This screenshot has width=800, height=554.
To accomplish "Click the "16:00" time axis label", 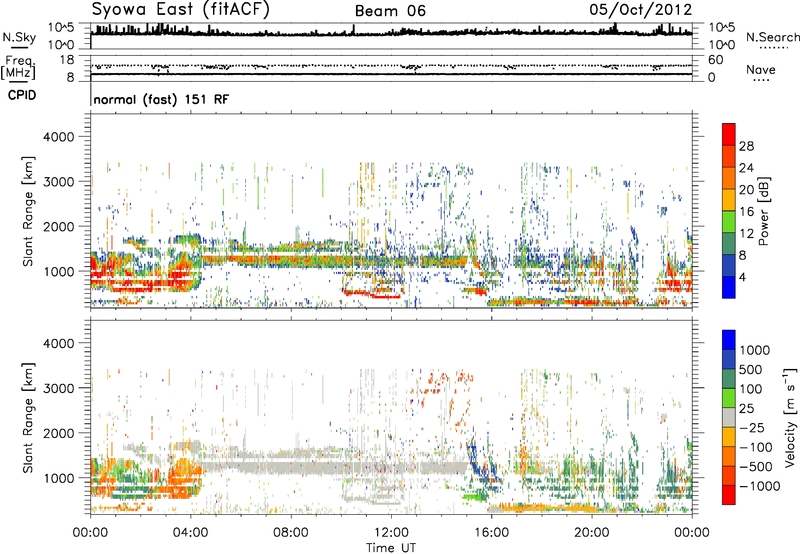I will pos(491,533).
